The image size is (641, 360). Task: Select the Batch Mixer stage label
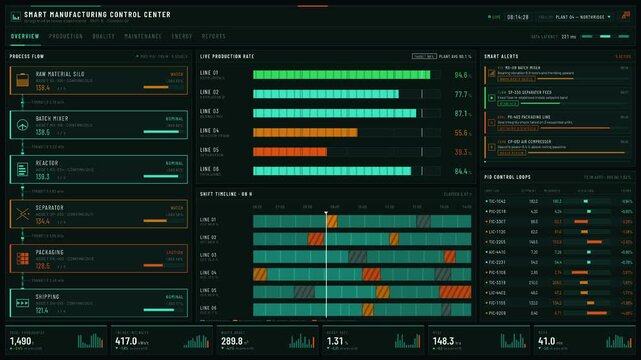click(x=52, y=119)
